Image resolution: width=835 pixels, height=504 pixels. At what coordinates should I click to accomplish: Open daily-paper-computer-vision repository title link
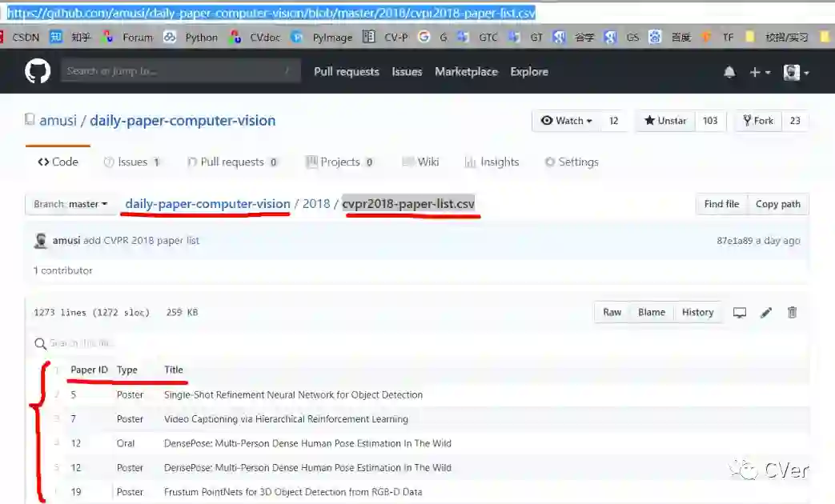pos(183,120)
